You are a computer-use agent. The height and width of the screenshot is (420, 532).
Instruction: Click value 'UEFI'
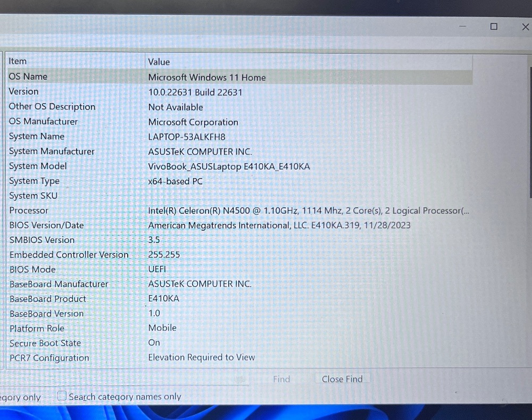click(157, 269)
